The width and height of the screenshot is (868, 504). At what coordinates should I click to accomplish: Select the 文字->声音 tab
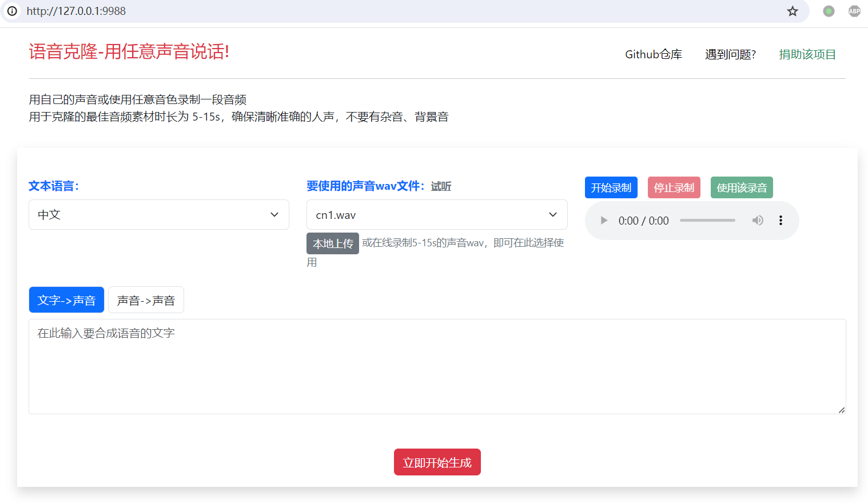click(x=66, y=299)
